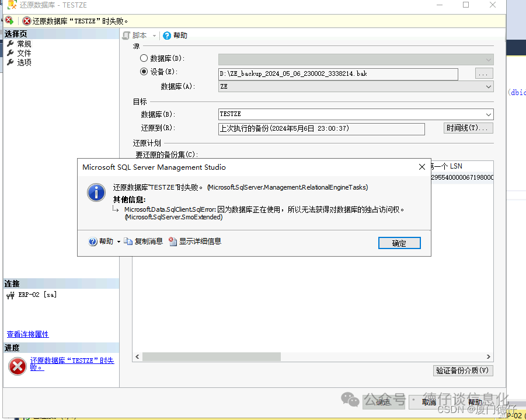Choose the 数据库(D) source radio button

144,58
